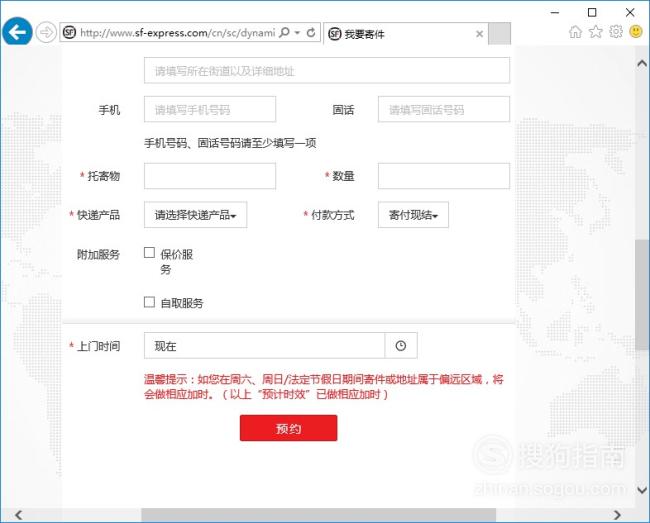Open Favorites star icon
This screenshot has height=523, width=650.
click(596, 31)
